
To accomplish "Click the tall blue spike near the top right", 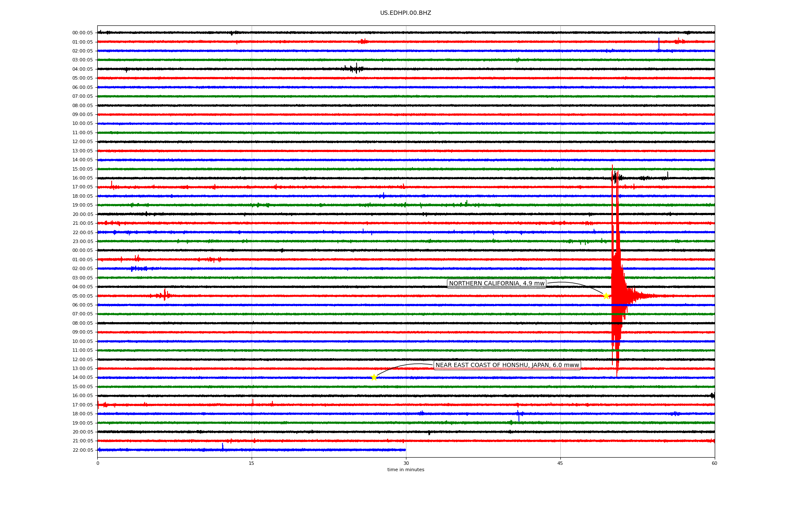I will click(x=658, y=44).
